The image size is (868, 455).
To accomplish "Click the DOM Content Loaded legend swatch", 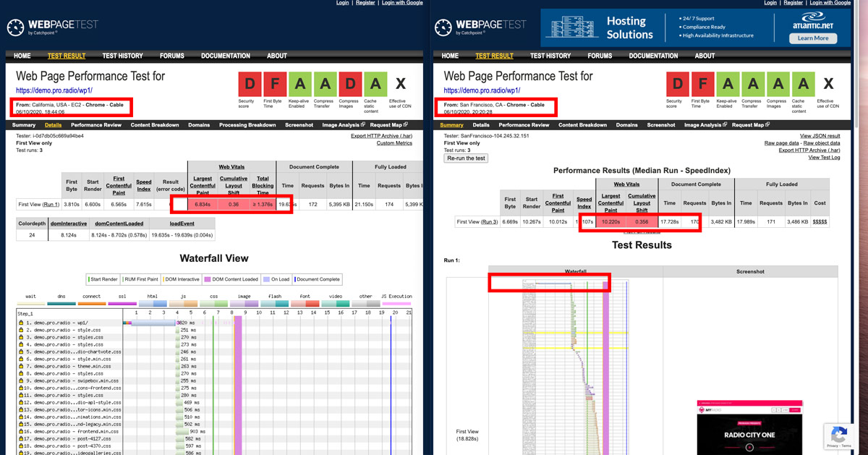I will coord(208,279).
